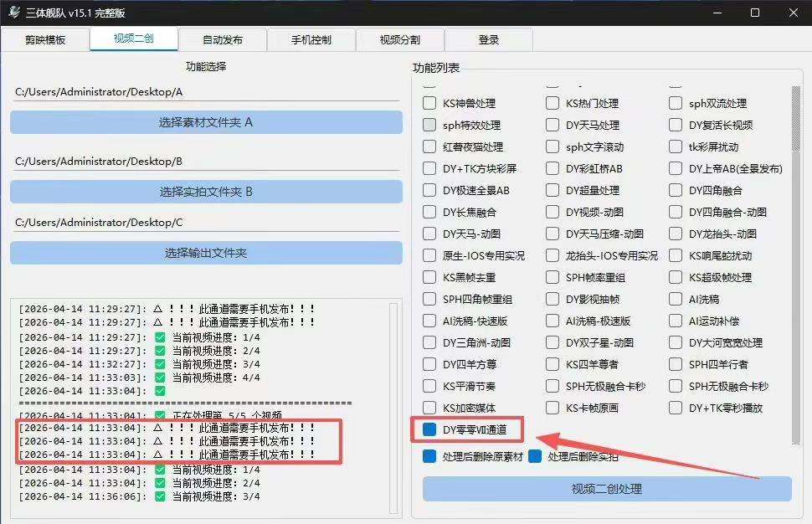Enable DY四羊方尊 checkbox
Screen dimensions: 812x524
429,364
